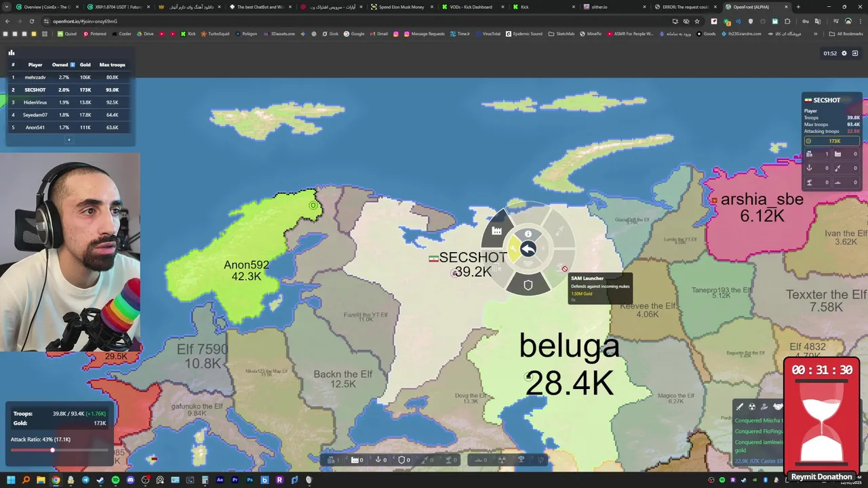Open the Windows Start menu
This screenshot has height=488, width=868.
11,480
